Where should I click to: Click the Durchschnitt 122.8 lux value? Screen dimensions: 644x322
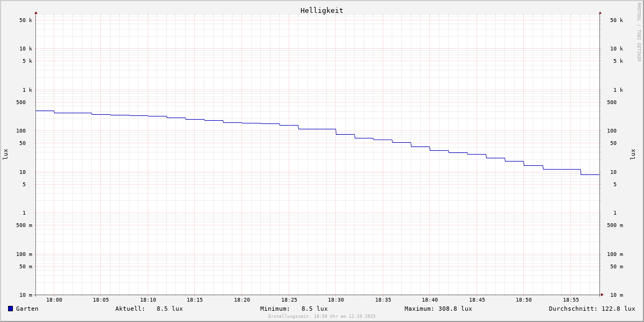click(x=617, y=309)
